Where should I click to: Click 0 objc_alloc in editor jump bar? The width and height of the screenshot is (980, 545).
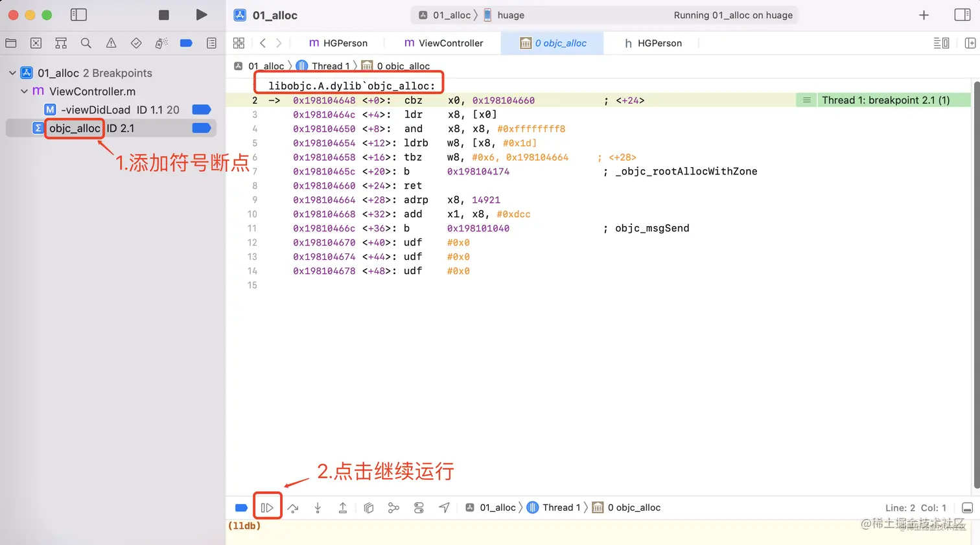[x=395, y=66]
